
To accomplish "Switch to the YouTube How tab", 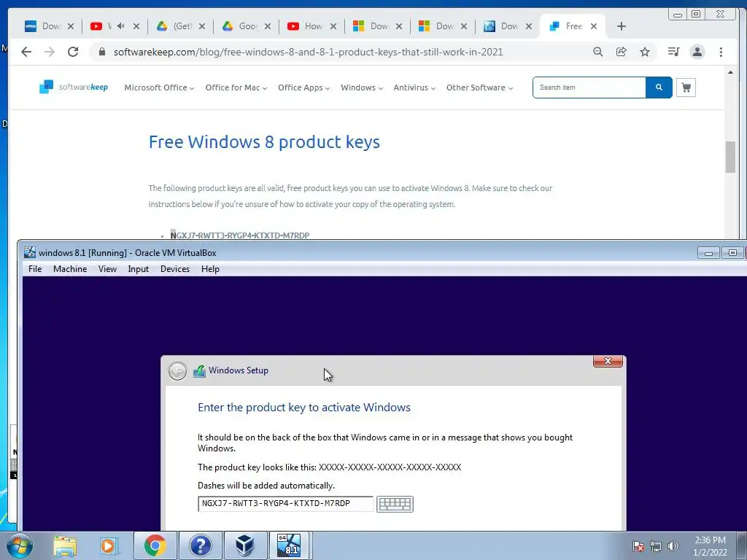I will (306, 26).
